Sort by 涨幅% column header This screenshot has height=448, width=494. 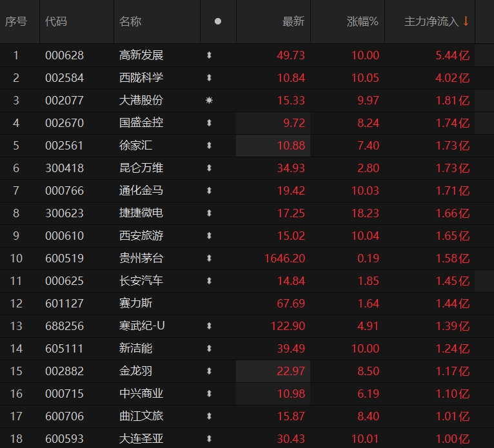point(362,21)
